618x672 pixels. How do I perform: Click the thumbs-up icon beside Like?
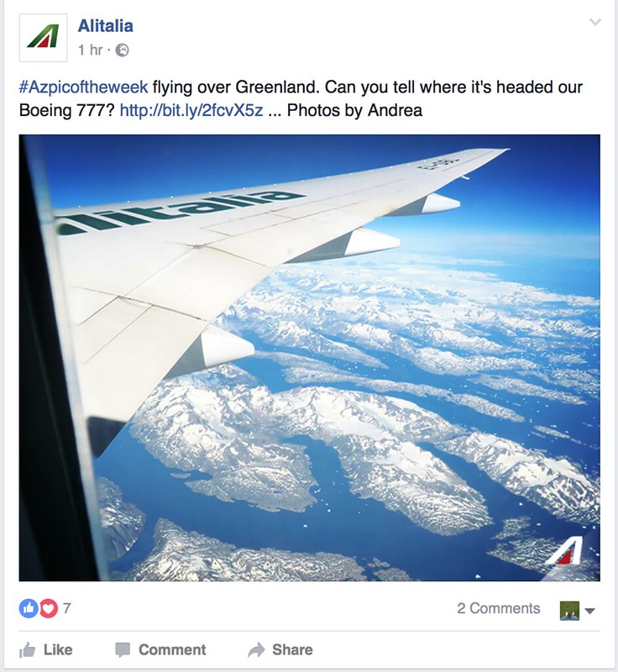pos(28,649)
